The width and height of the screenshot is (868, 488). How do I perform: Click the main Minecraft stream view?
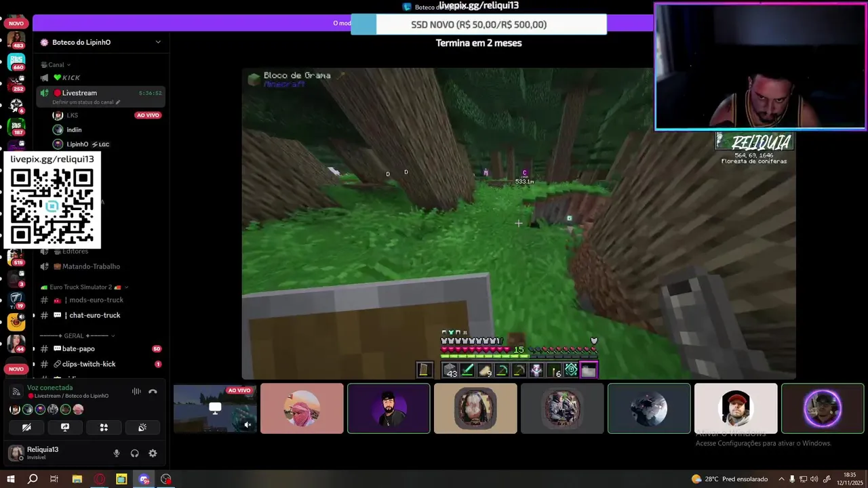[x=519, y=224]
